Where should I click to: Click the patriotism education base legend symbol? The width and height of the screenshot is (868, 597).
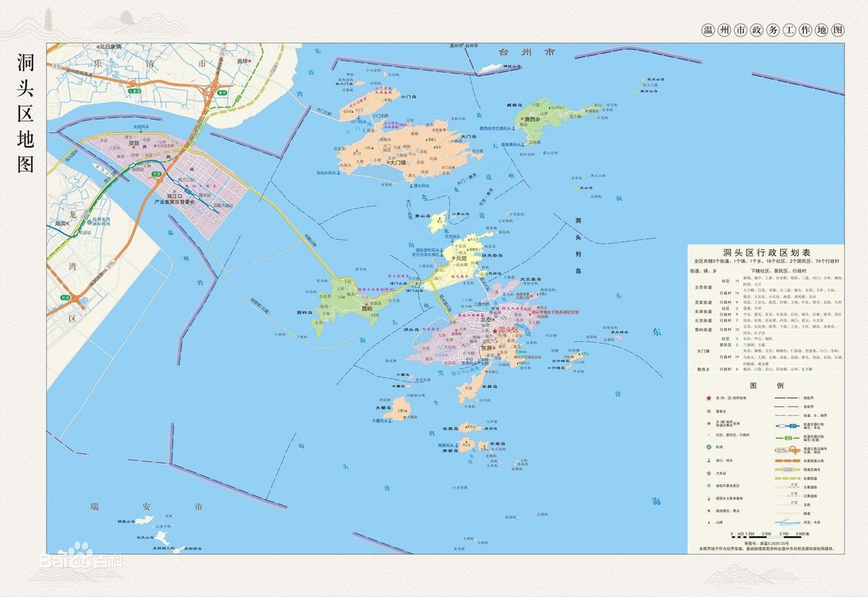coord(709,498)
